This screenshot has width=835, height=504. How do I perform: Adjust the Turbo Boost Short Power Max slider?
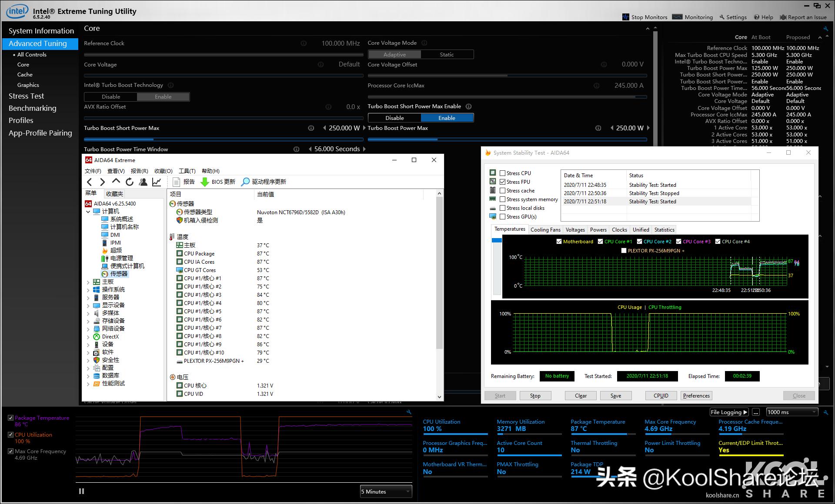(x=153, y=139)
